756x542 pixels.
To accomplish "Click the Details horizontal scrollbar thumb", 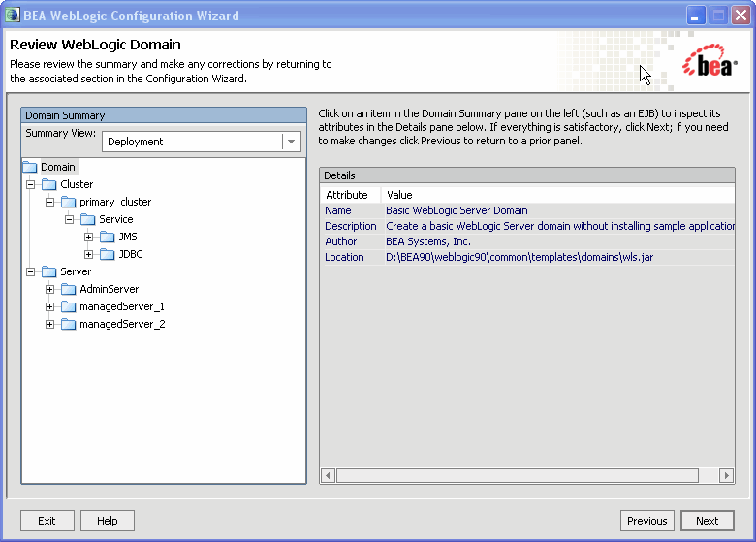I will point(518,475).
